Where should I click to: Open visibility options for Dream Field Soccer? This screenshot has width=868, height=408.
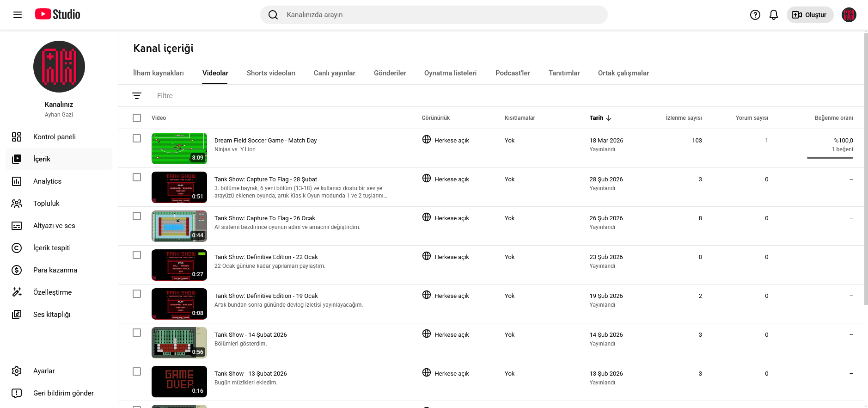(446, 140)
